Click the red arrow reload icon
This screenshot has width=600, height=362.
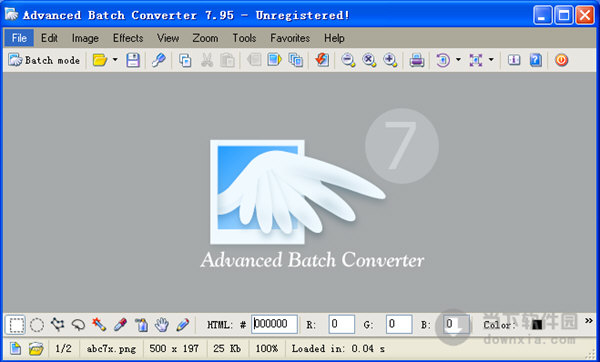coord(322,60)
